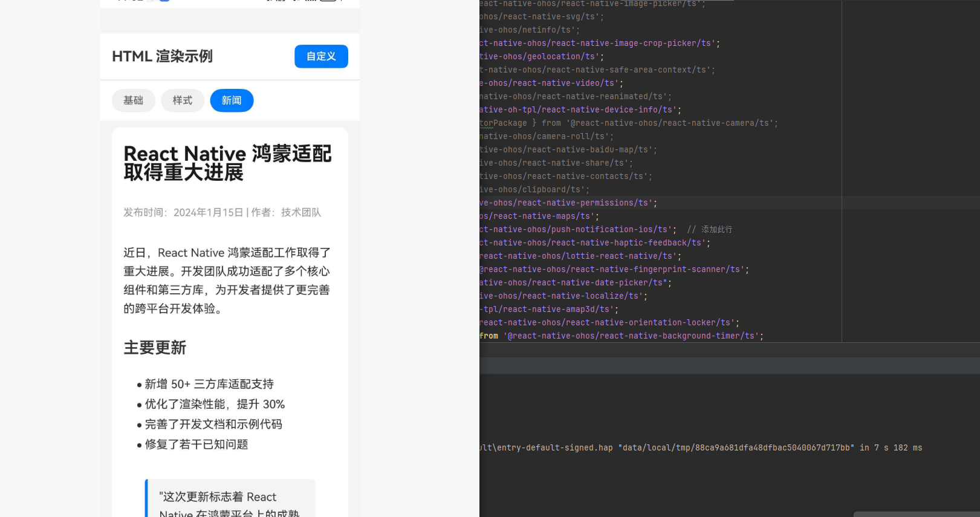Click the react-native-orientation-locker/ts import line
The height and width of the screenshot is (517, 980).
[609, 322]
